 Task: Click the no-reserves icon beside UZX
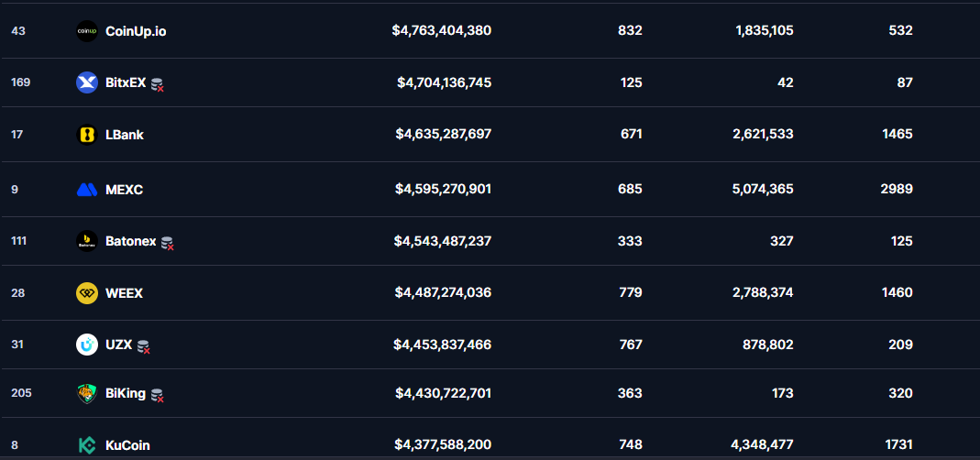coord(144,346)
